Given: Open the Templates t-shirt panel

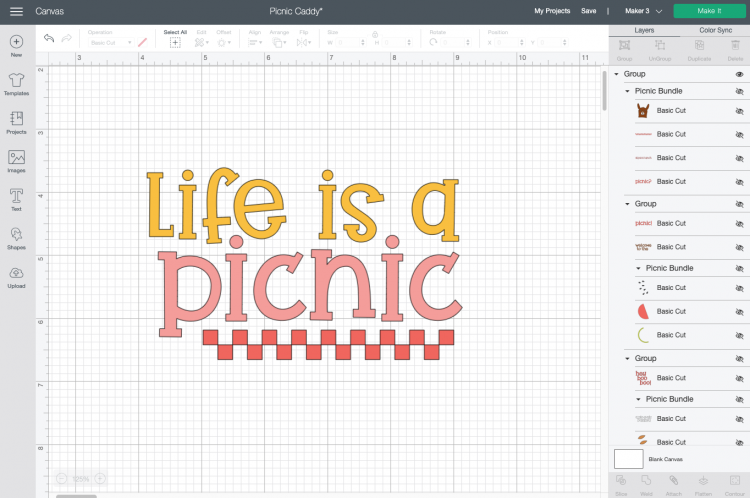Looking at the screenshot, I should point(16,84).
